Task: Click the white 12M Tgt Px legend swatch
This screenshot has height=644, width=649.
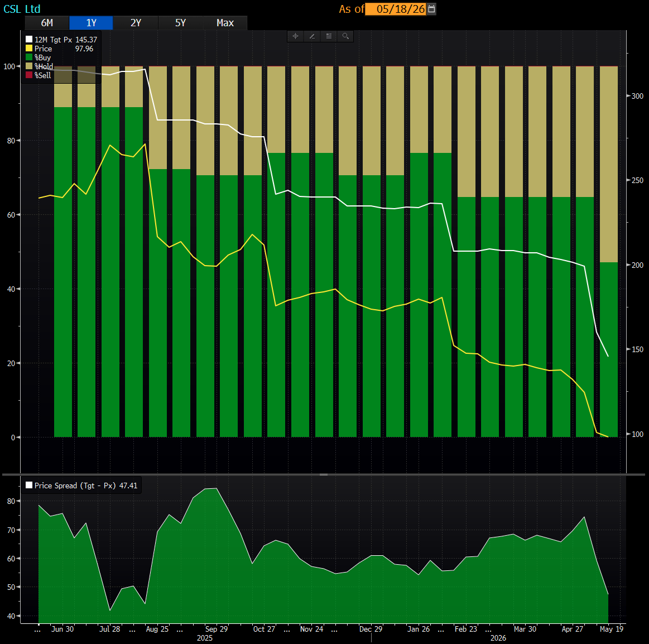Action: [29, 39]
